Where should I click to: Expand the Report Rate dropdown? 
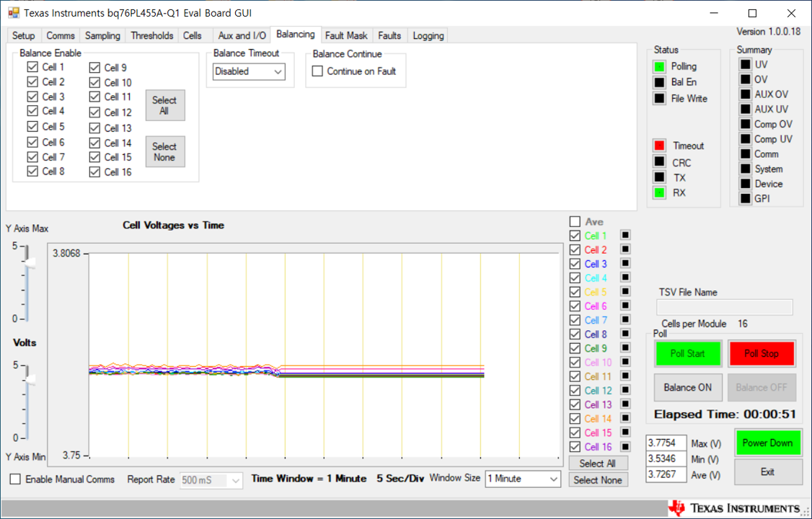(x=211, y=480)
